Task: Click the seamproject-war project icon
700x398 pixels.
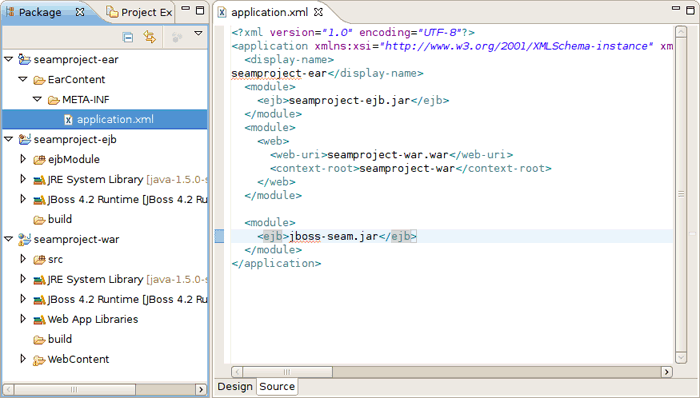Action: [24, 239]
